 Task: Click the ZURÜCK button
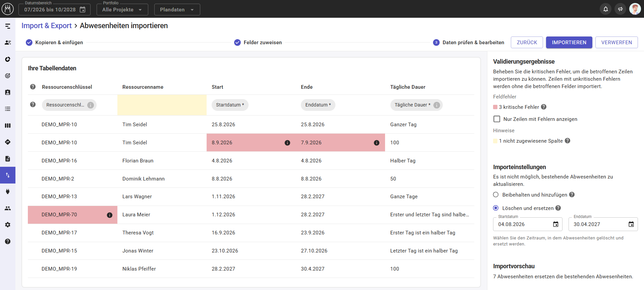tap(527, 43)
